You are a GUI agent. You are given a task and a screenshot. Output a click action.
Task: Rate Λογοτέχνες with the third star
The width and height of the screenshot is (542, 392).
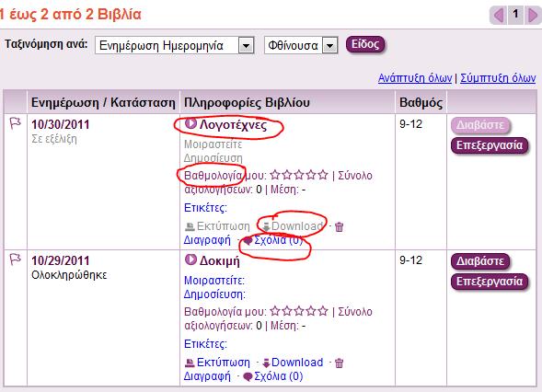299,175
